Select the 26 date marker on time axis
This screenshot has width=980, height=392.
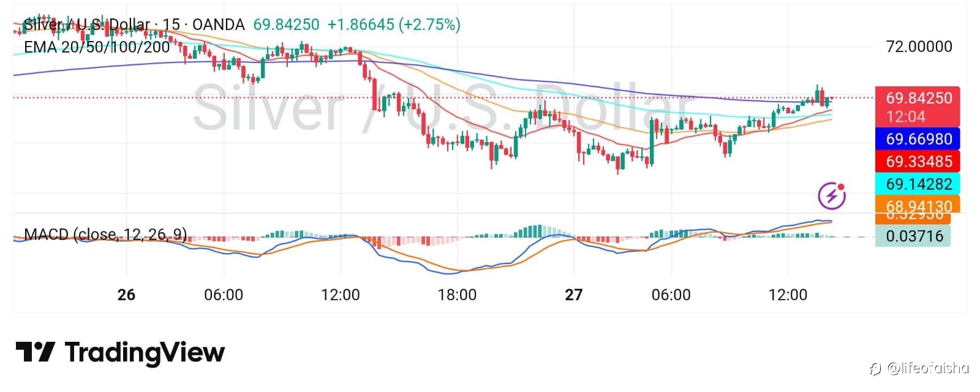[126, 295]
